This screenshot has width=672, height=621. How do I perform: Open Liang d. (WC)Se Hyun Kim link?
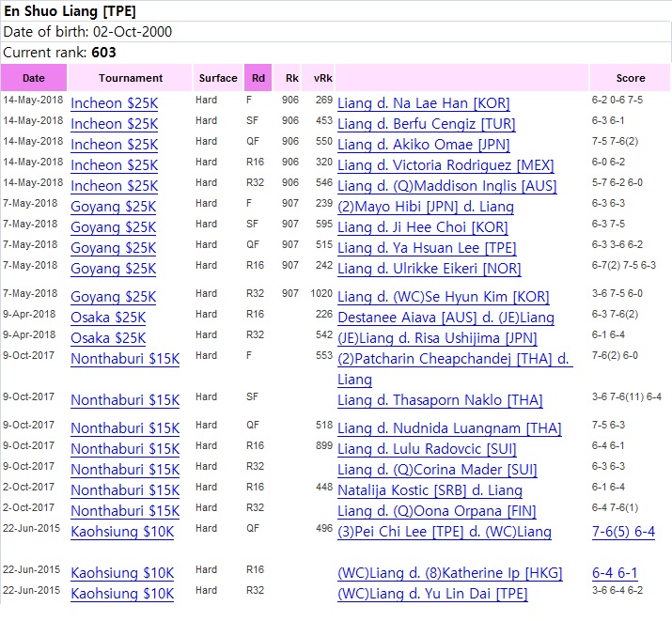443,296
